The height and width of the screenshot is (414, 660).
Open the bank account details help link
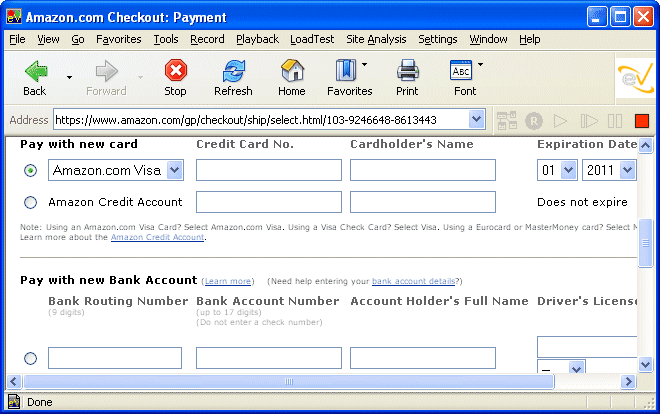(413, 281)
